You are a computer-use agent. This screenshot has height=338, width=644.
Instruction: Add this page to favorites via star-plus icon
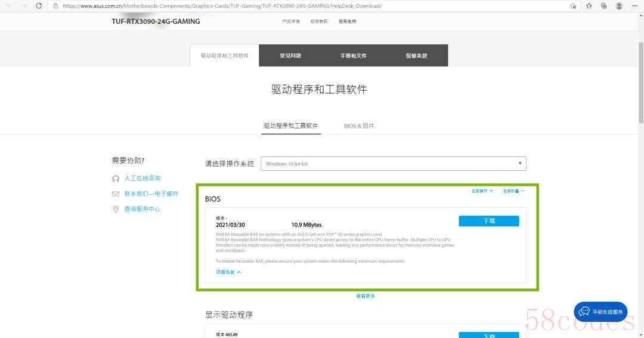pos(573,5)
